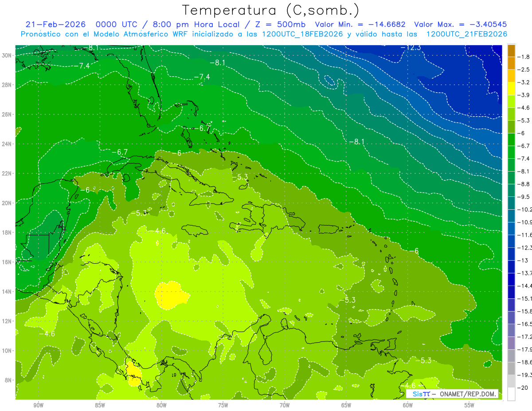Select the topmost orange swatch in the color bar
The height and width of the screenshot is (411, 532).
pyautogui.click(x=511, y=51)
